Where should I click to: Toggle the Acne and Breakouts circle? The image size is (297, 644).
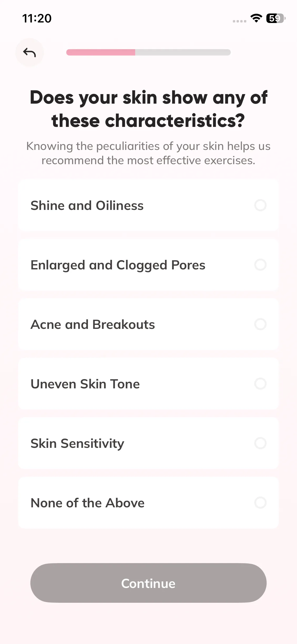coord(260,324)
